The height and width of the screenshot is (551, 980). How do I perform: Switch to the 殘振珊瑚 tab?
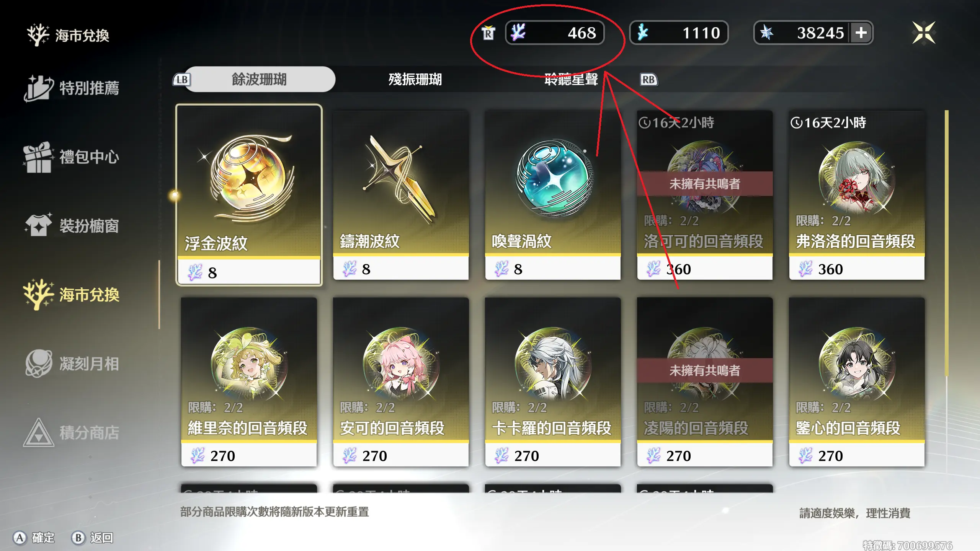click(415, 79)
